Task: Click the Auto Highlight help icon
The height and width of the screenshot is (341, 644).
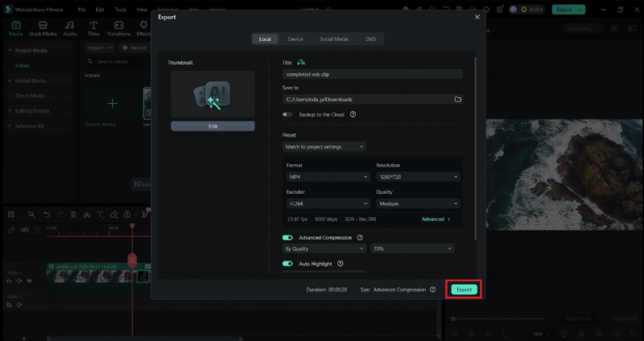Action: (341, 263)
